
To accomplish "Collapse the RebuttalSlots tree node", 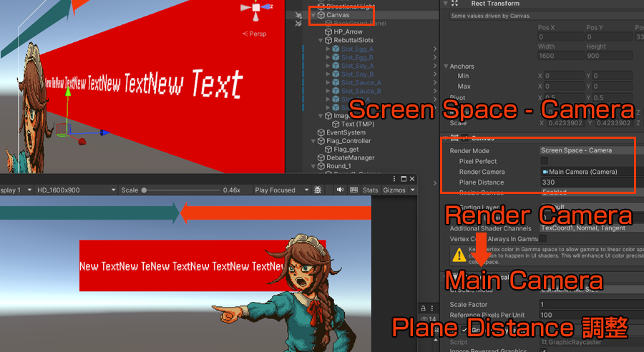I will [320, 41].
